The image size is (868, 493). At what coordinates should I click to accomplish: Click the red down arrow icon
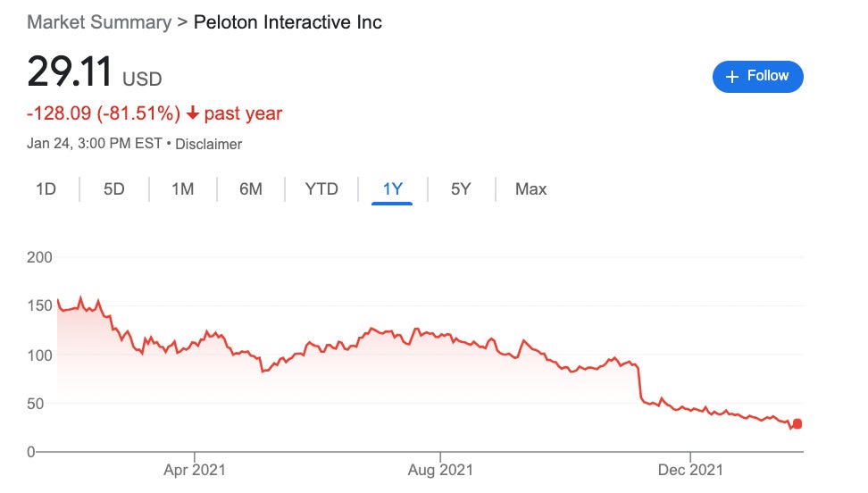193,114
